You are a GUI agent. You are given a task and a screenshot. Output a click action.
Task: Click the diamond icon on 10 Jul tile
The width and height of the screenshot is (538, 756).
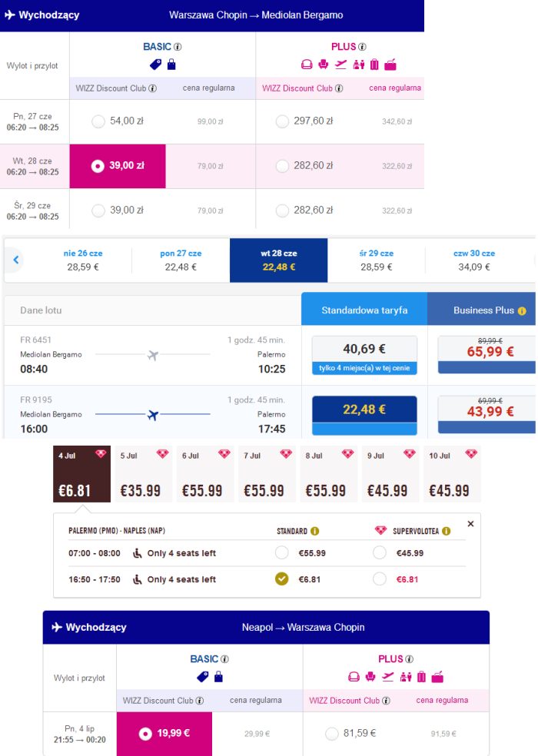pos(471,454)
